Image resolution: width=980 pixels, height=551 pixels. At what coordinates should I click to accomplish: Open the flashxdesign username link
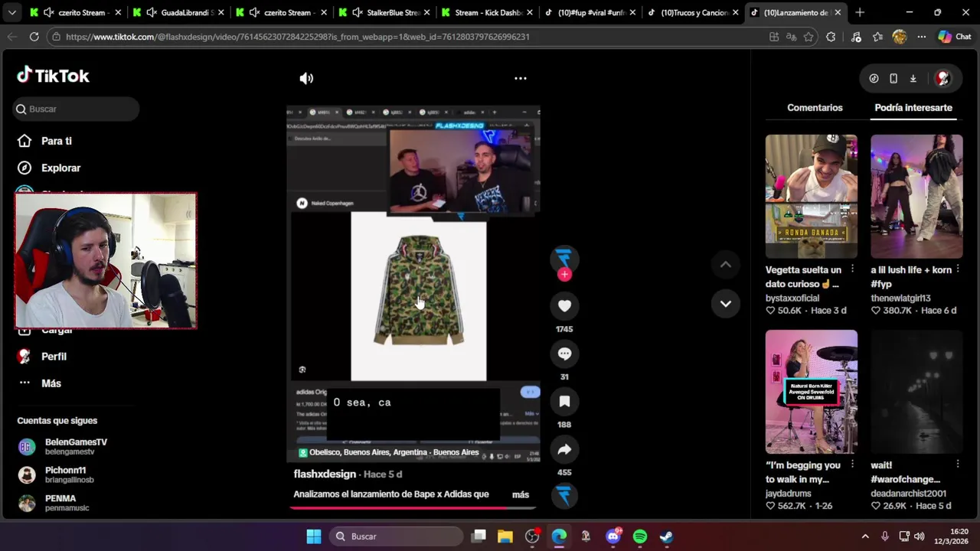coord(325,474)
